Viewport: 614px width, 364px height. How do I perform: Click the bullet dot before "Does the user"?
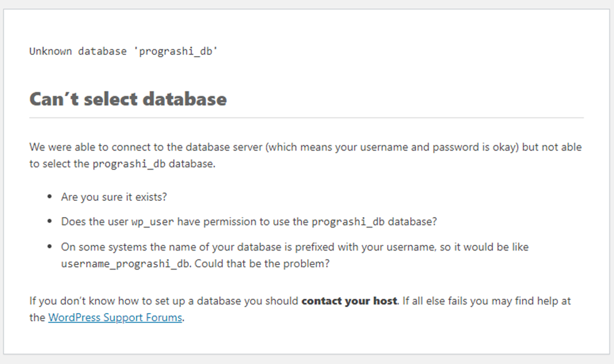pyautogui.click(x=50, y=222)
